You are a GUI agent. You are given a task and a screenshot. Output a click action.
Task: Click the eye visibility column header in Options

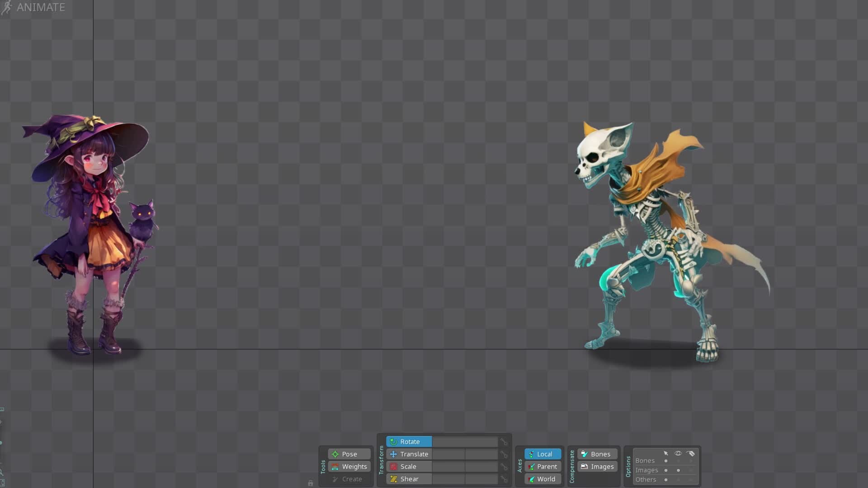pos(678,453)
